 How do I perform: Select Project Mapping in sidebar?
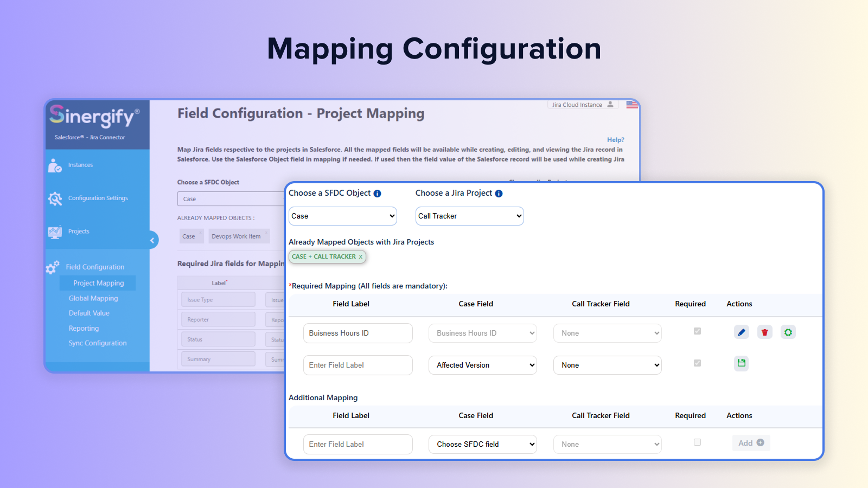(98, 283)
